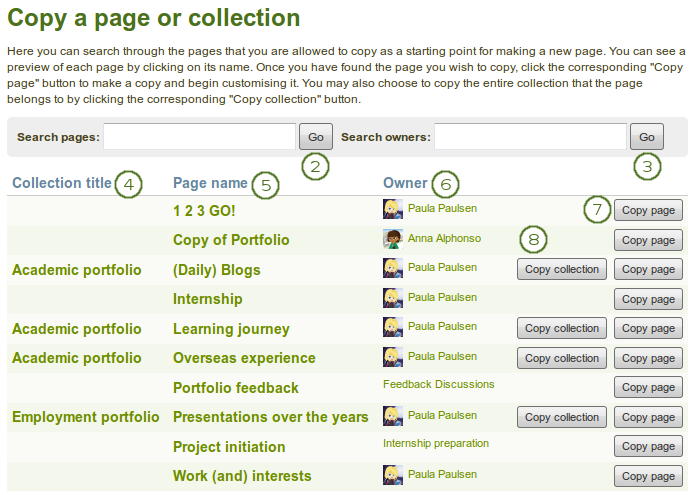Click Paula Paulsen's avatar in 1 2 3 GO! row
This screenshot has height=495, width=695.
coord(393,209)
